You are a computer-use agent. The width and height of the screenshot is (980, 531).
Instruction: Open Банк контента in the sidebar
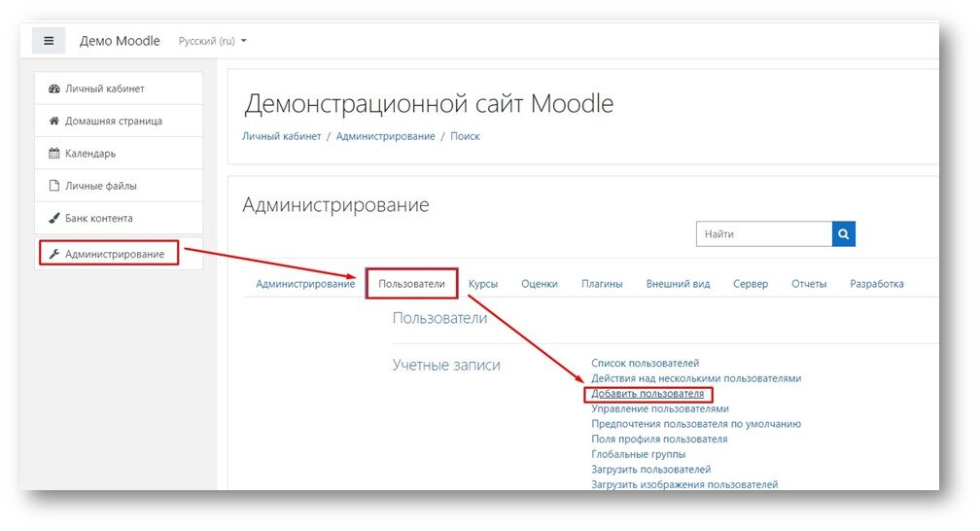119,218
